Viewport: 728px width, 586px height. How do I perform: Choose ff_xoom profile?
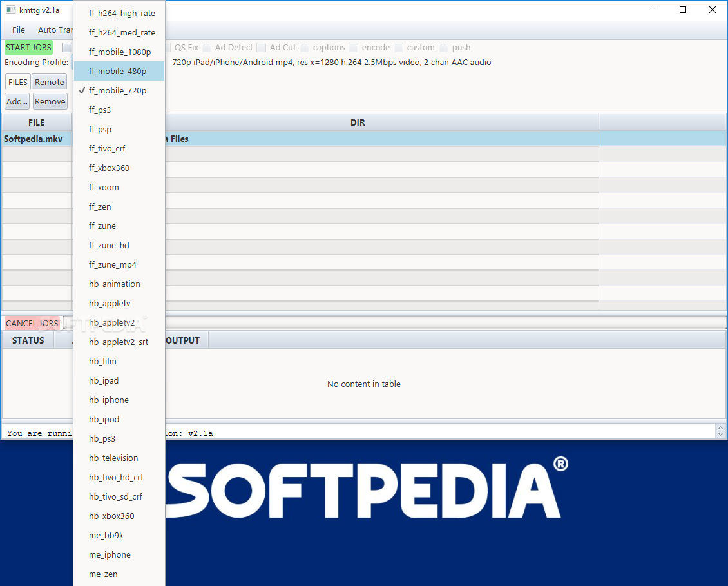tap(119, 188)
